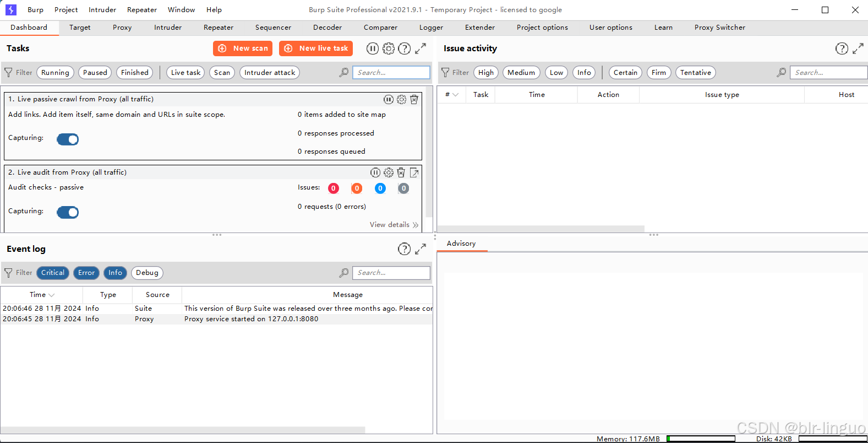
Task: Sort event log by Time column arrow
Action: [52, 295]
